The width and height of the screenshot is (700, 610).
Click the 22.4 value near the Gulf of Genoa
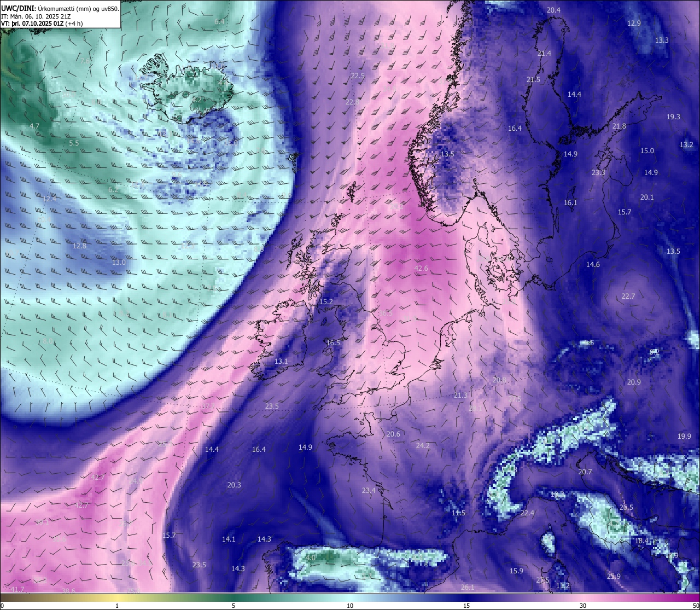(x=527, y=513)
